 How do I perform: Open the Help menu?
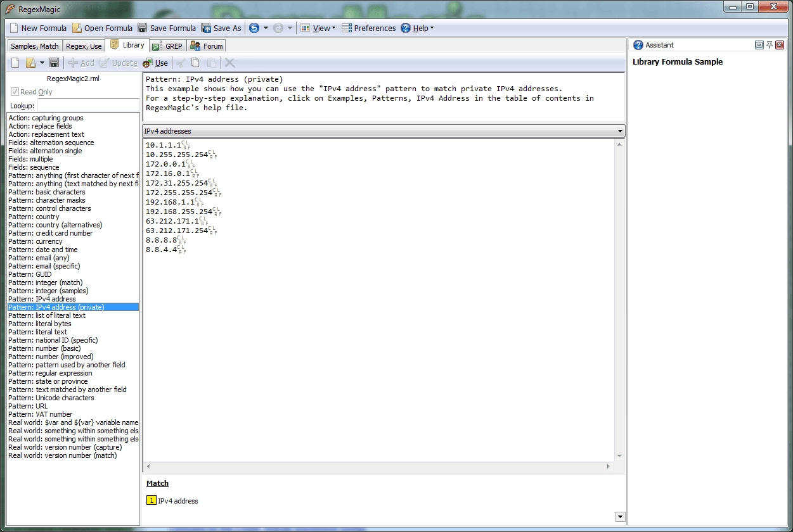[x=417, y=28]
